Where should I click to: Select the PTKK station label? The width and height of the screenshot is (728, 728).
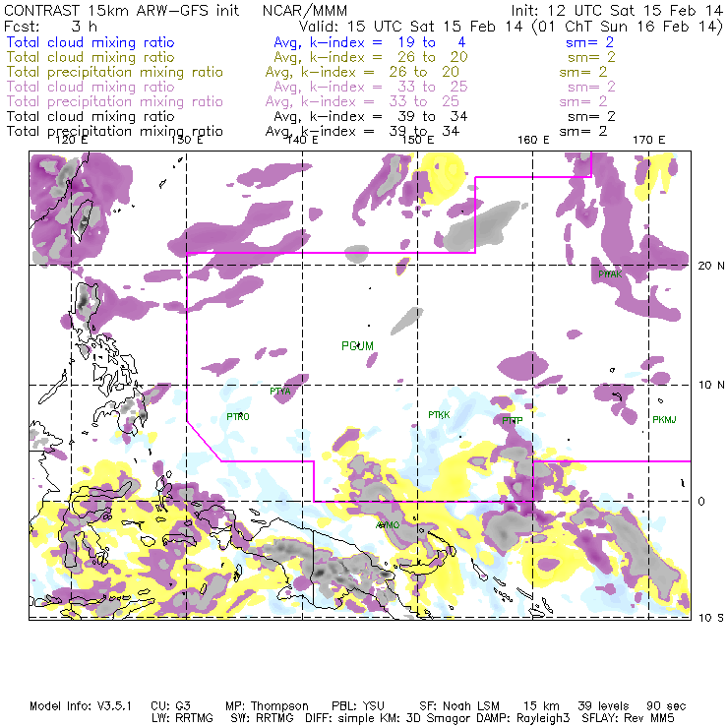coord(439,415)
